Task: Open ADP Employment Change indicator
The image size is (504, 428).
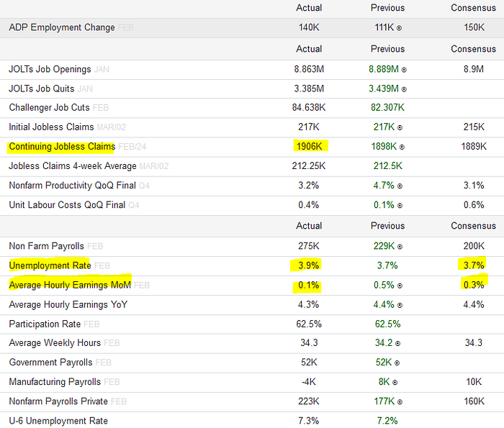Action: [x=62, y=27]
